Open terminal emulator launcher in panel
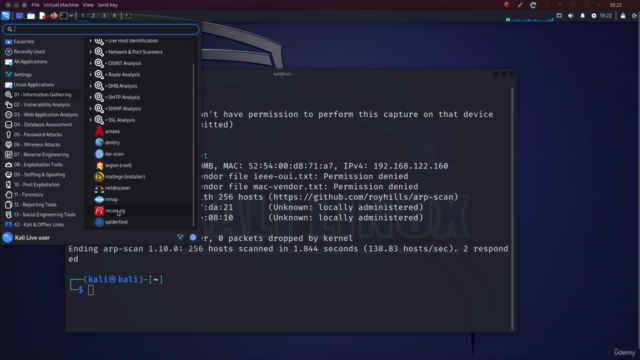The width and height of the screenshot is (640, 360). pos(64,16)
